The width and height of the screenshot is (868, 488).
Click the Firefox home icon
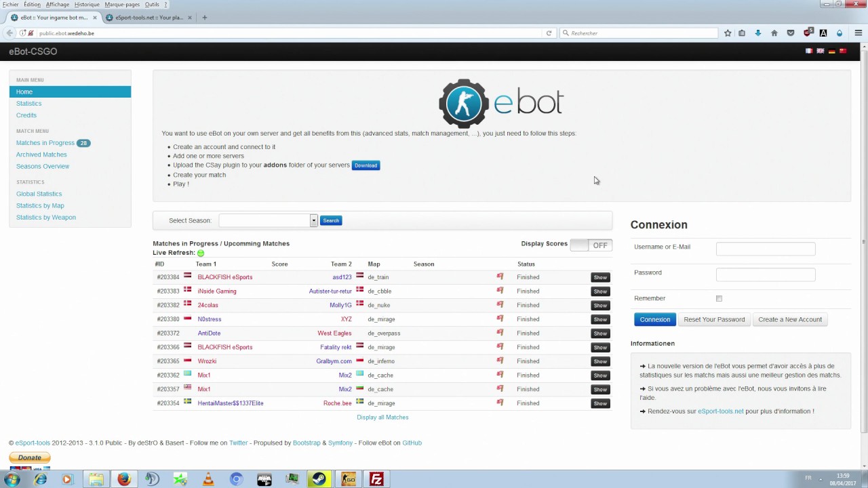point(774,33)
